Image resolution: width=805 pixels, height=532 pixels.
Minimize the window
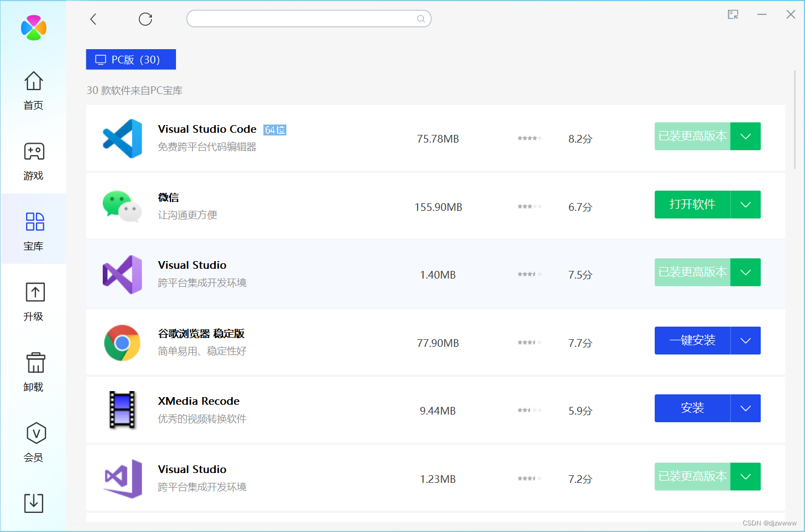[762, 15]
